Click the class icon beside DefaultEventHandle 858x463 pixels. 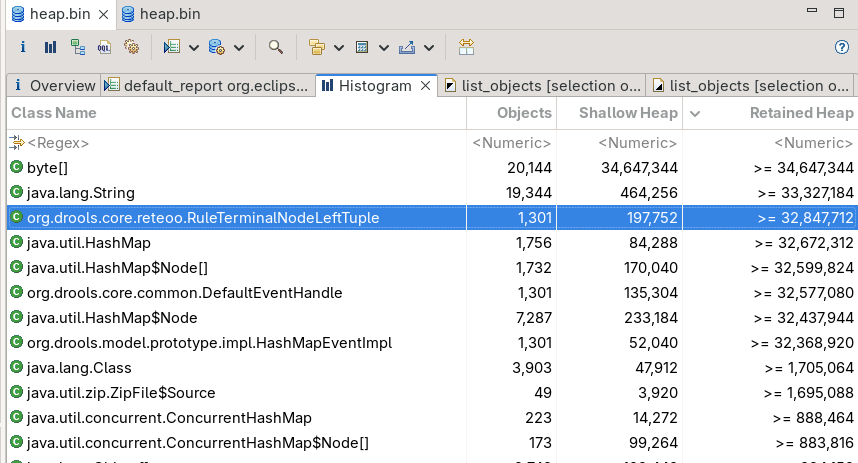click(x=16, y=292)
